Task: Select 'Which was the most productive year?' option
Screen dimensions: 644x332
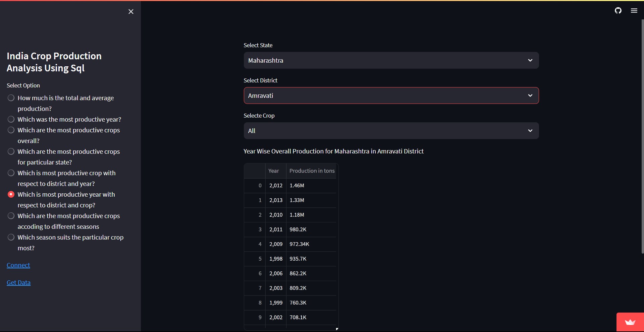Action: 11,119
